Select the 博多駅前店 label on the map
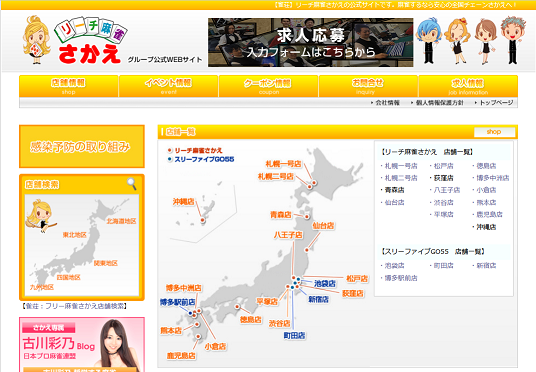536x372 pixels. (177, 302)
